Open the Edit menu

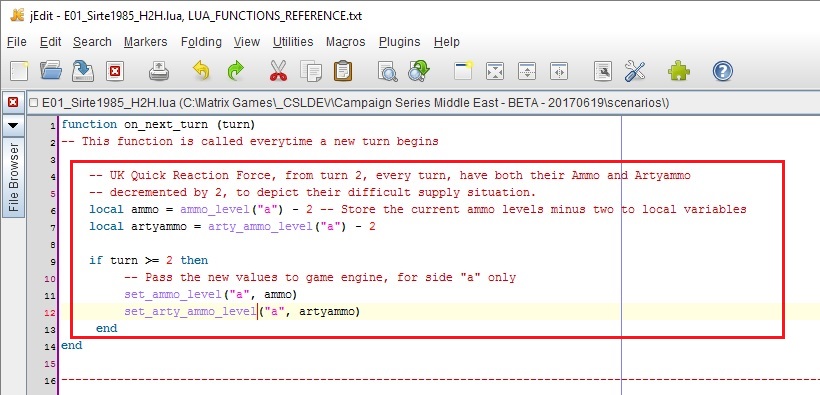50,42
